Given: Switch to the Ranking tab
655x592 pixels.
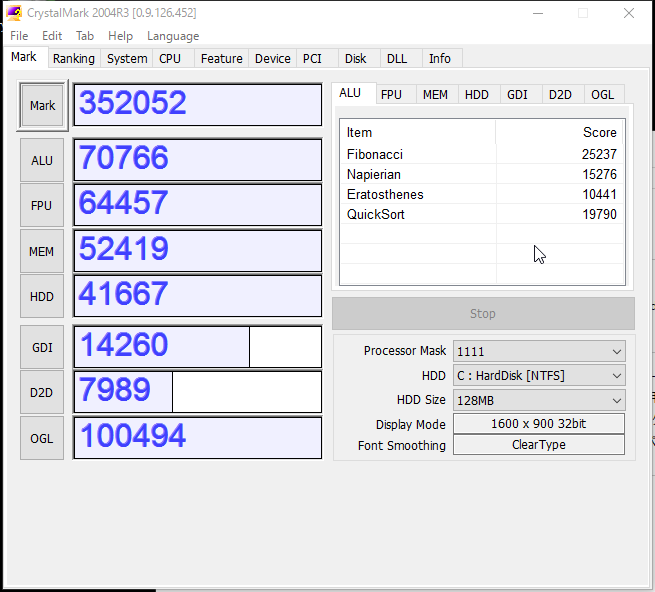Looking at the screenshot, I should tap(74, 58).
